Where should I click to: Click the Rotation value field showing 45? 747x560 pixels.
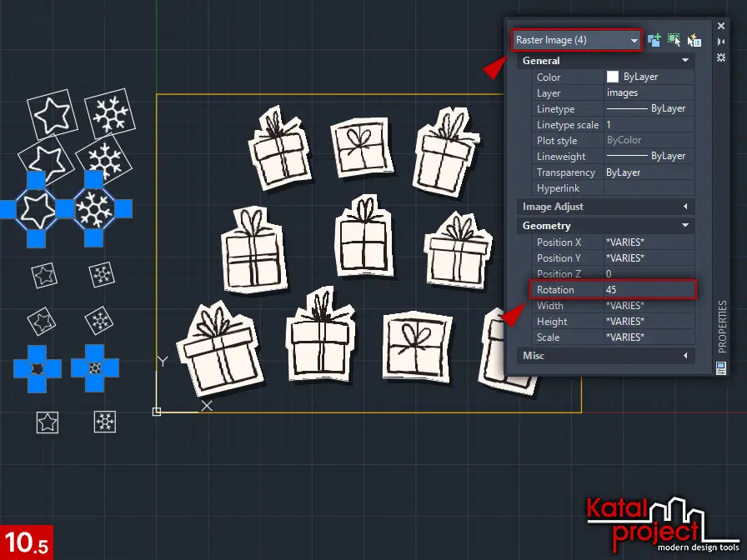(649, 290)
